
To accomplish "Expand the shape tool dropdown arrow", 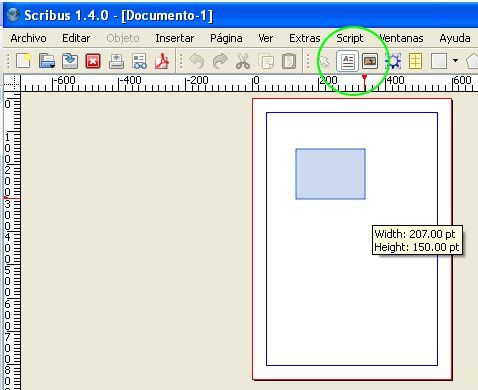I will pyautogui.click(x=455, y=61).
